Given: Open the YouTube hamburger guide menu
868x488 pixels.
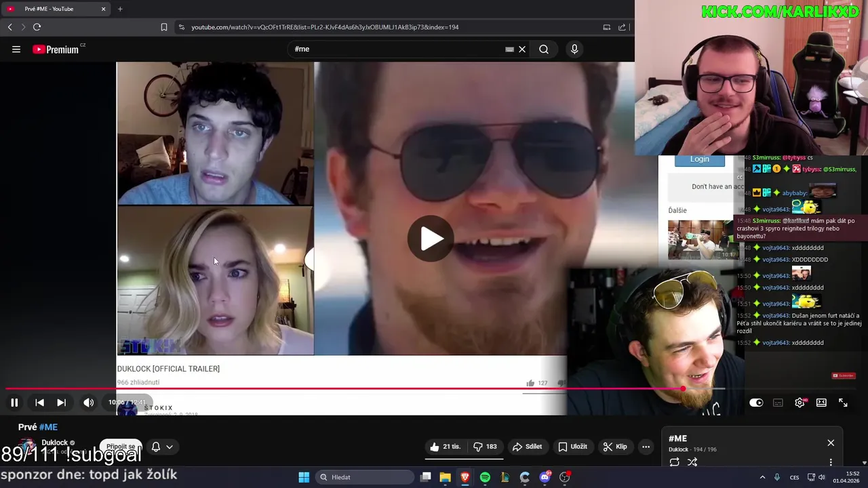Looking at the screenshot, I should tap(16, 49).
